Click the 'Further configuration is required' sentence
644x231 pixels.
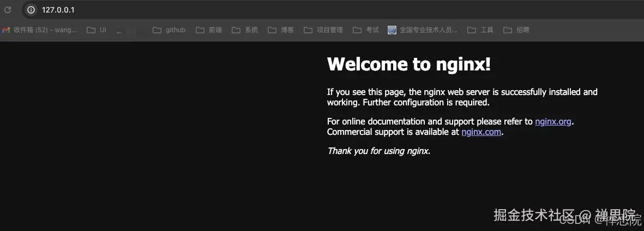pyautogui.click(x=426, y=103)
